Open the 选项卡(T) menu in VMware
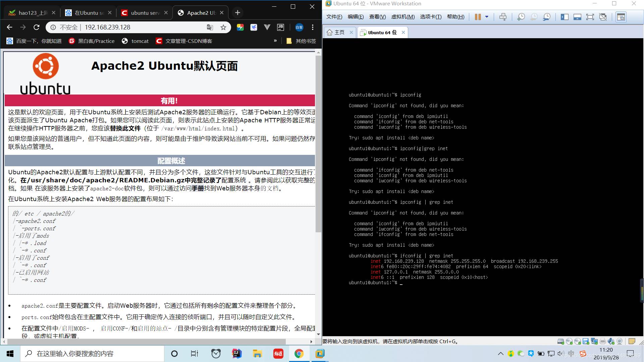644x362 pixels. [431, 17]
